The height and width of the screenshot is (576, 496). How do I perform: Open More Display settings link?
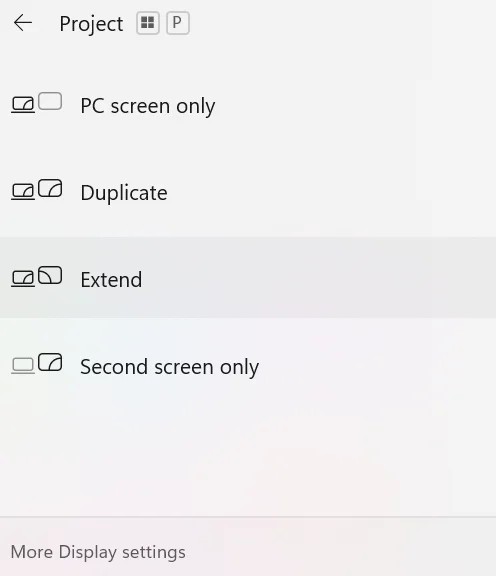click(x=98, y=552)
